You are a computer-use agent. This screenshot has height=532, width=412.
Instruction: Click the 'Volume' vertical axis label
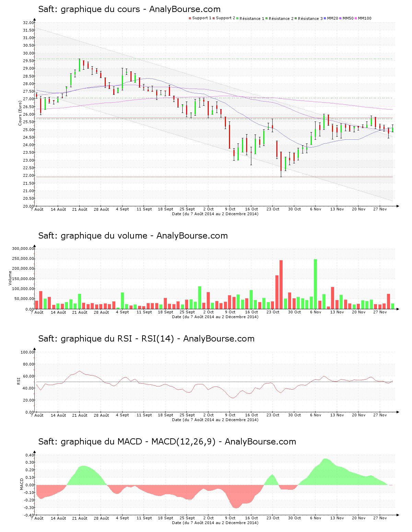pyautogui.click(x=10, y=278)
